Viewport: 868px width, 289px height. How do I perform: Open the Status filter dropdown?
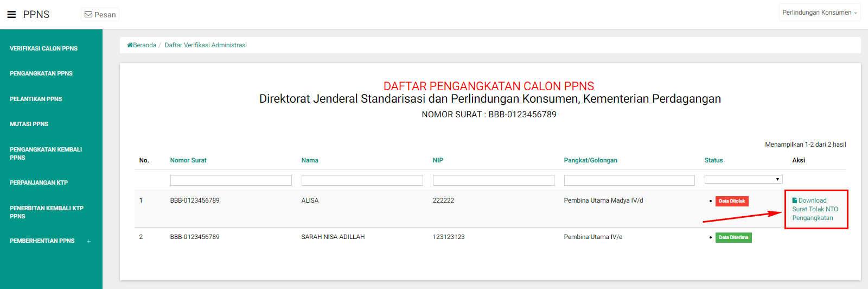743,179
